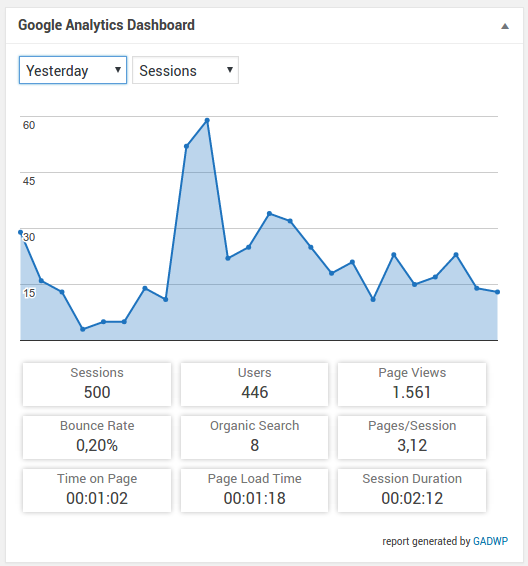Collapse the Google Analytics Dashboard widget

pos(505,26)
